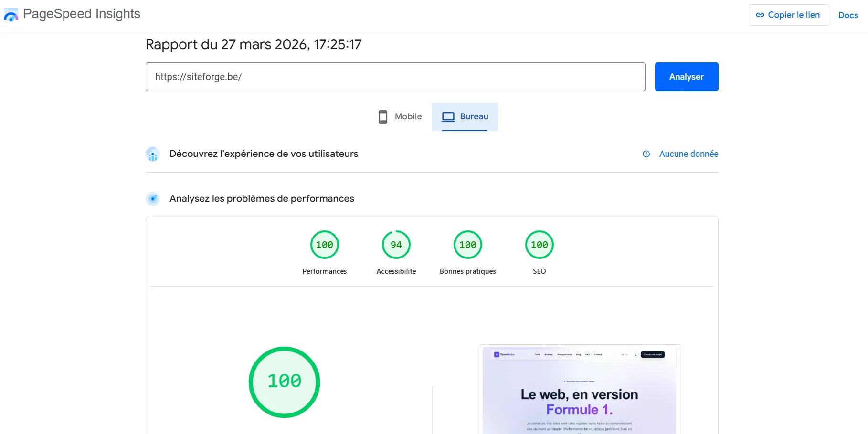Screen dimensions: 868x434
Task: Click the Copier le lien button
Action: coord(789,15)
